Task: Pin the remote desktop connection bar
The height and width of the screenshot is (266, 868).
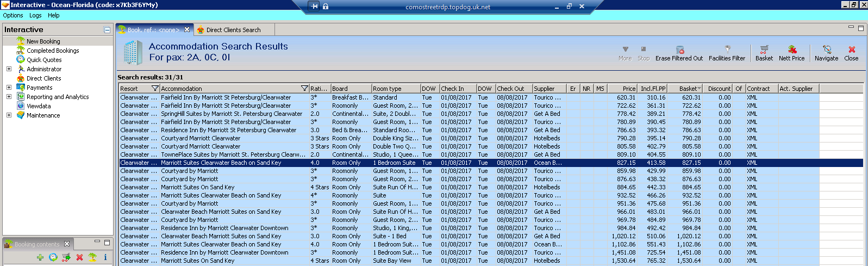Action: point(314,7)
